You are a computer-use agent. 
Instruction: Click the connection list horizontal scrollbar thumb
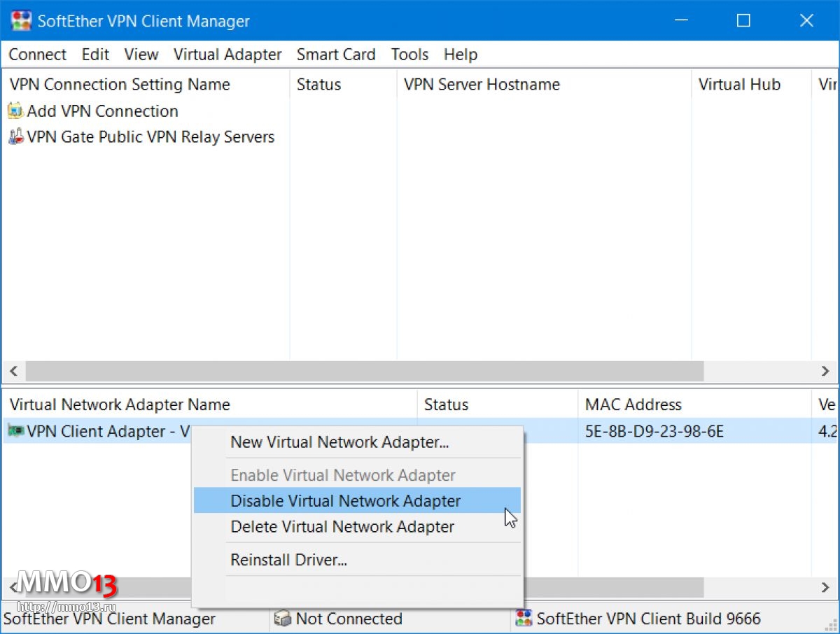coord(364,371)
